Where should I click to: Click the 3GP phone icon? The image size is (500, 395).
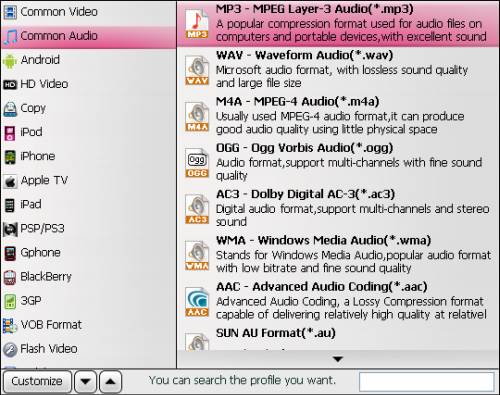(x=10, y=301)
